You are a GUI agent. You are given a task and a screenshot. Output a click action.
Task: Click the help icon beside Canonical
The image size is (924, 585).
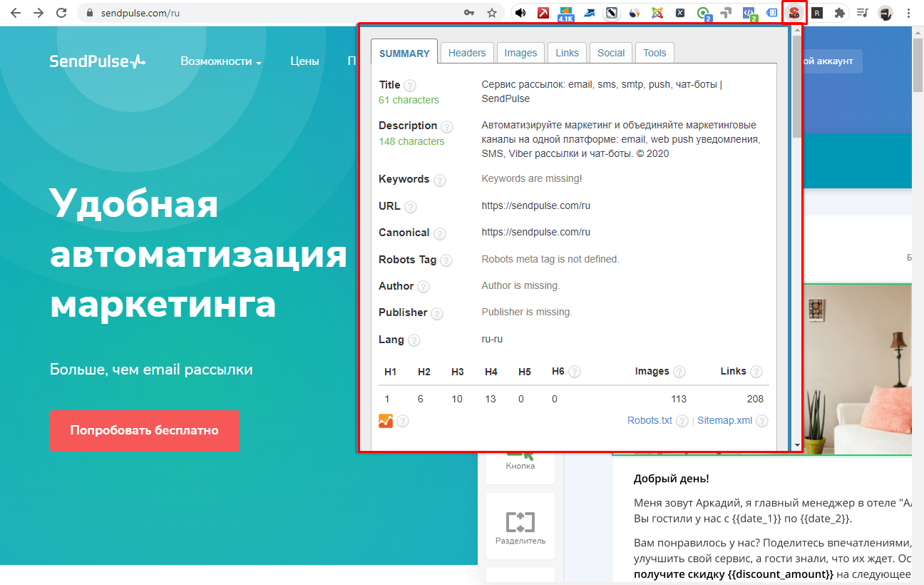click(x=440, y=234)
